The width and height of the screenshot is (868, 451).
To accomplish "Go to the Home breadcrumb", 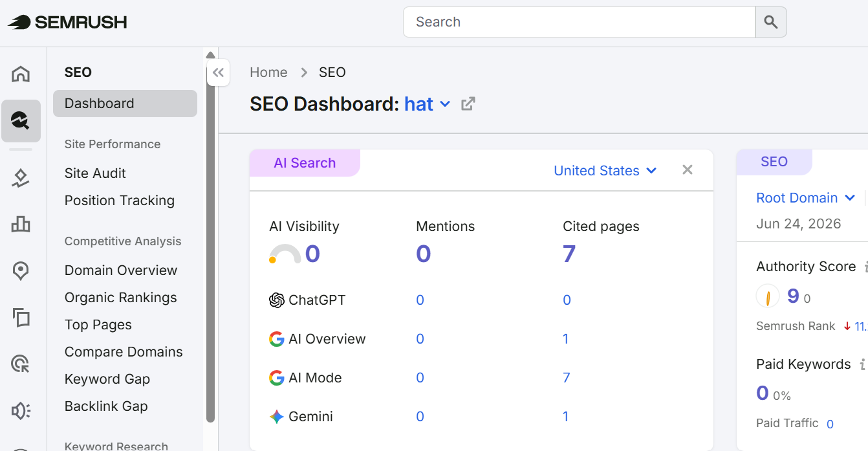I will [x=268, y=72].
